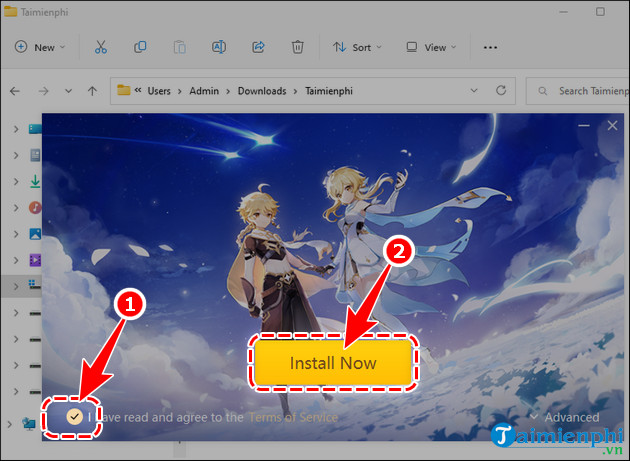This screenshot has height=461, width=630.
Task: Click the Copy icon in Explorer toolbar
Action: (x=140, y=47)
